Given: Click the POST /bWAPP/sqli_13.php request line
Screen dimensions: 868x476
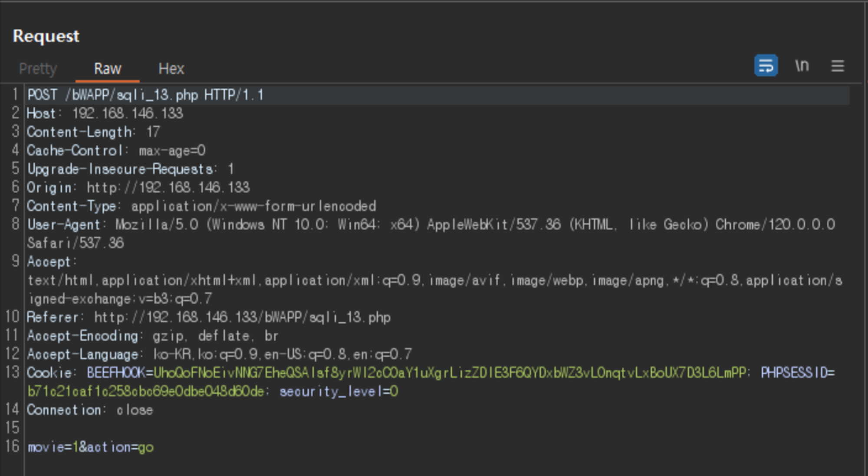Looking at the screenshot, I should (145, 95).
